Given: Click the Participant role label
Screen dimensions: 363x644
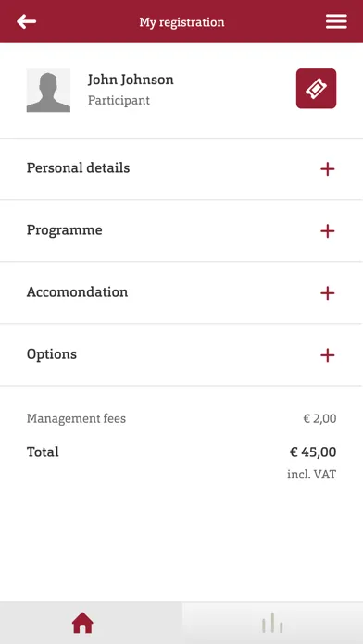Looking at the screenshot, I should coord(119,101).
